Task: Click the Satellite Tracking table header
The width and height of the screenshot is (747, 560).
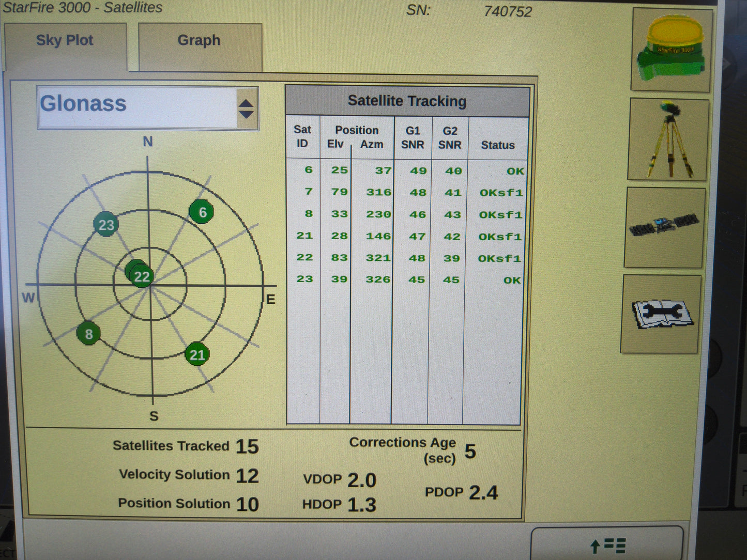Action: [407, 101]
